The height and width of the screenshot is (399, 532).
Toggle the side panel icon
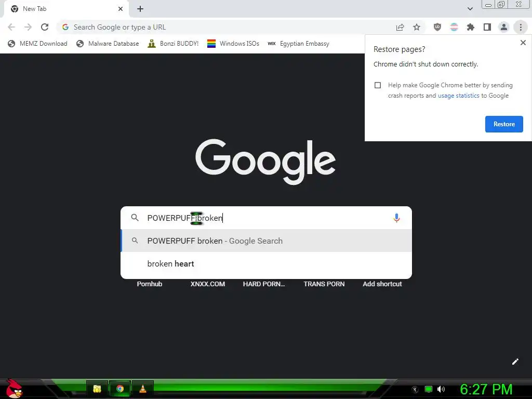(x=487, y=27)
